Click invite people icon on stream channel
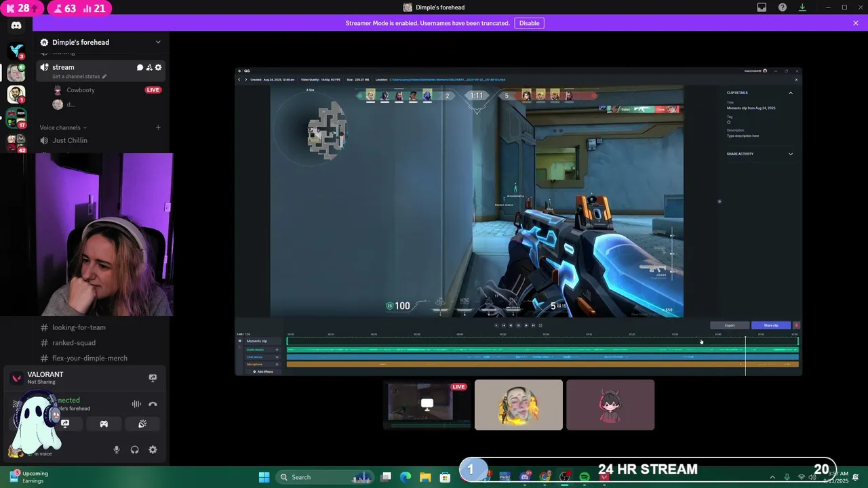 click(x=149, y=67)
